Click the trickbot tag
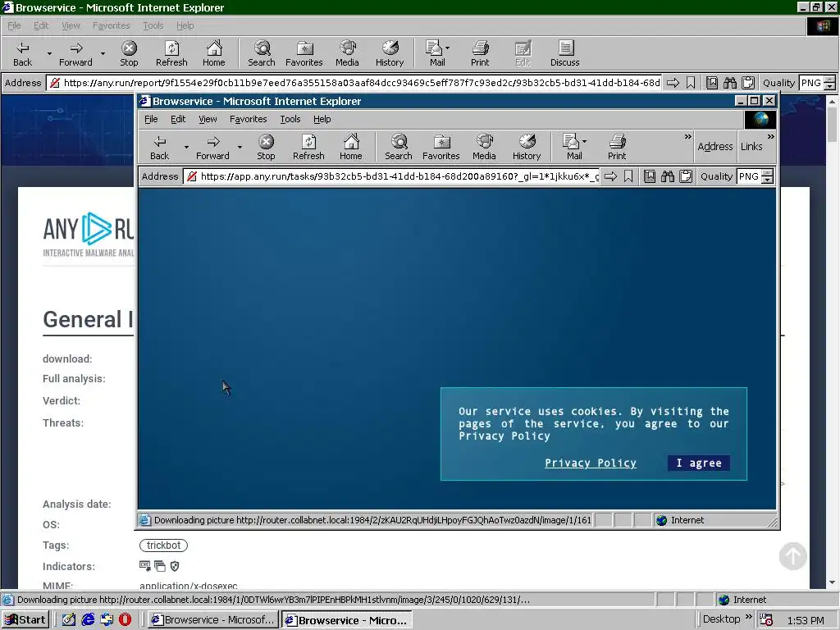This screenshot has width=840, height=630. click(x=163, y=546)
